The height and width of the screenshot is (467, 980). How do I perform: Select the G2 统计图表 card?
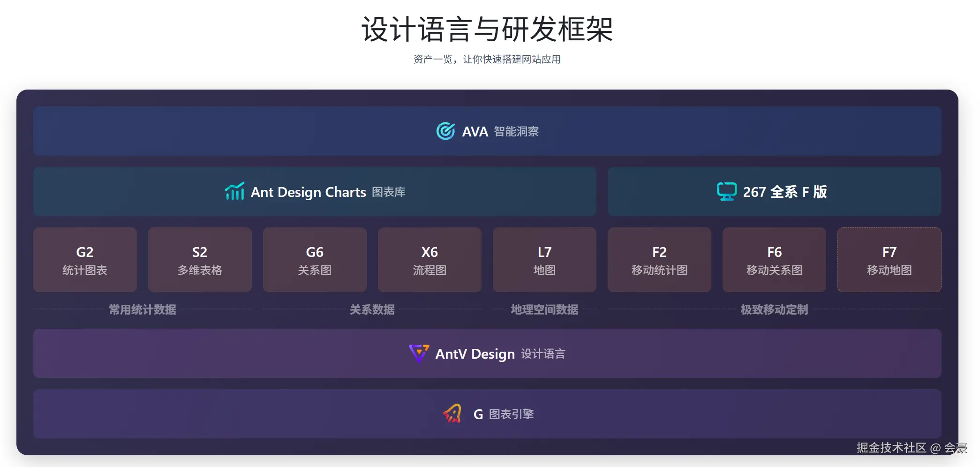click(x=85, y=260)
